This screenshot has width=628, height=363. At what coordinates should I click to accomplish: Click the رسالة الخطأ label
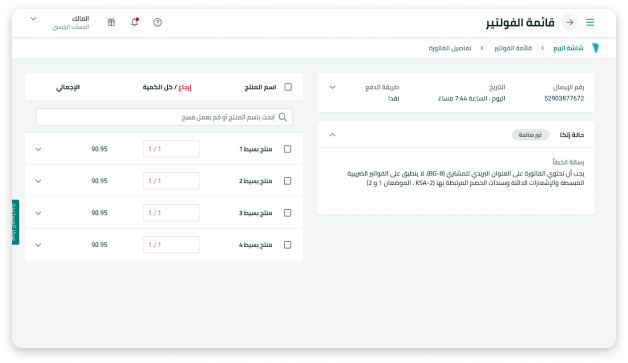pos(568,162)
